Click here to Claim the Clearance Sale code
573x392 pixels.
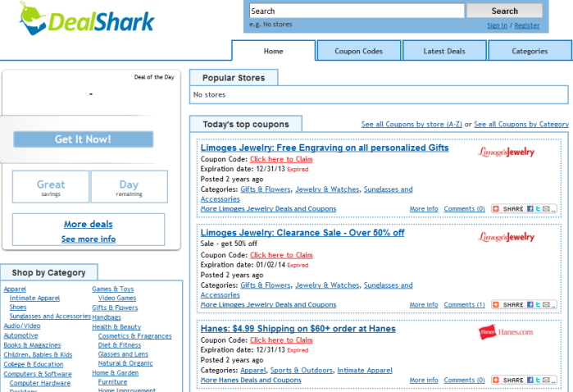point(281,255)
